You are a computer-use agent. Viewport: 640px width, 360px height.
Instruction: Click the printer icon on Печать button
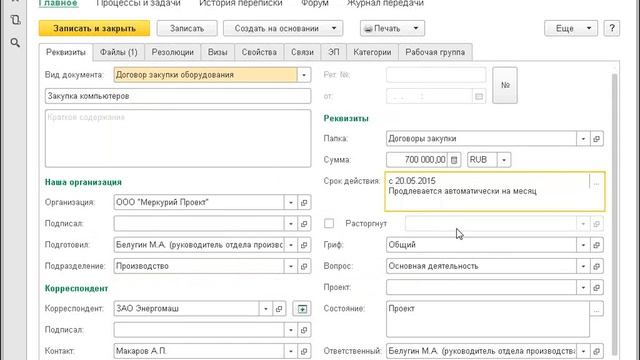coord(368,29)
